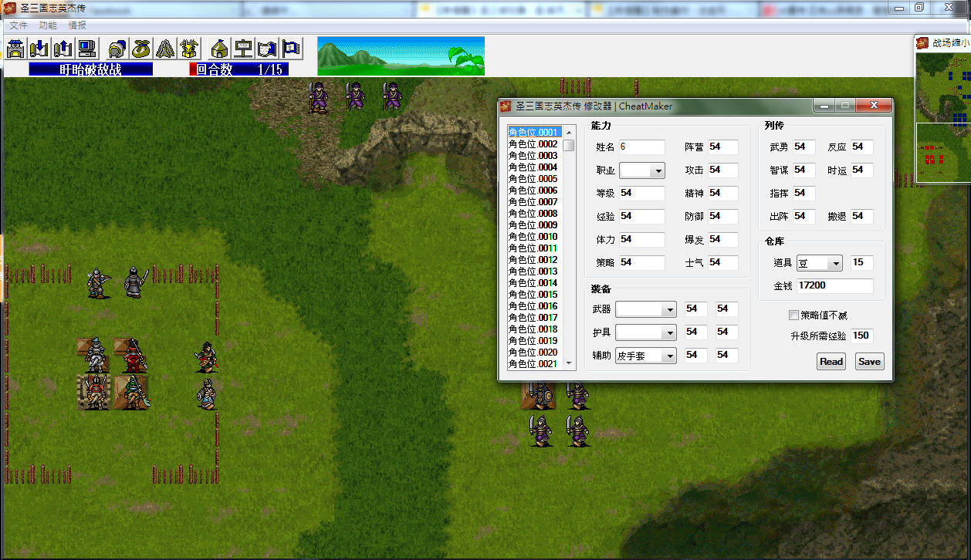Click the computer monitor toolbar icon
Viewport: 971px width, 560px height.
tap(86, 49)
